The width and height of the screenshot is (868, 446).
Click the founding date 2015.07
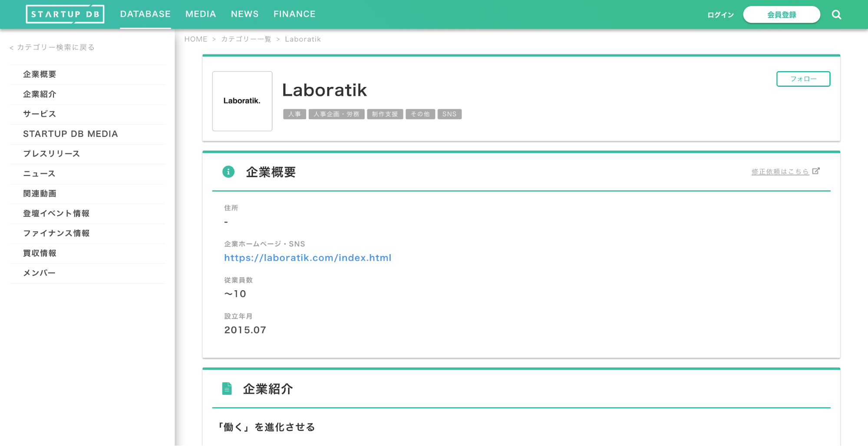click(245, 330)
